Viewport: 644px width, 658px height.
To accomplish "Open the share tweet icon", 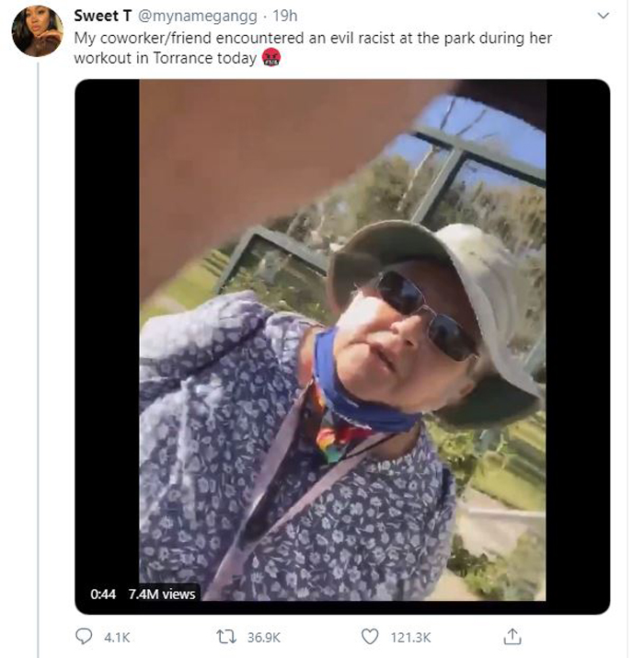I will click(x=512, y=636).
